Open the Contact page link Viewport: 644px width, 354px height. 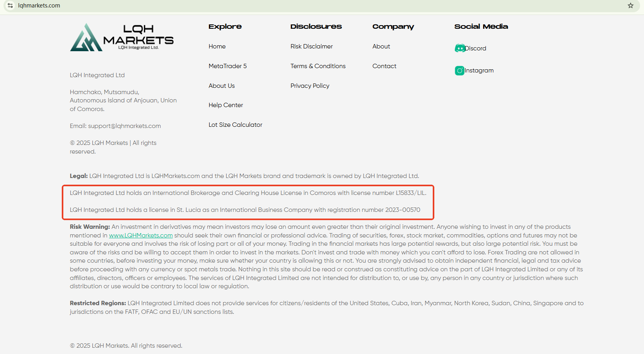384,66
